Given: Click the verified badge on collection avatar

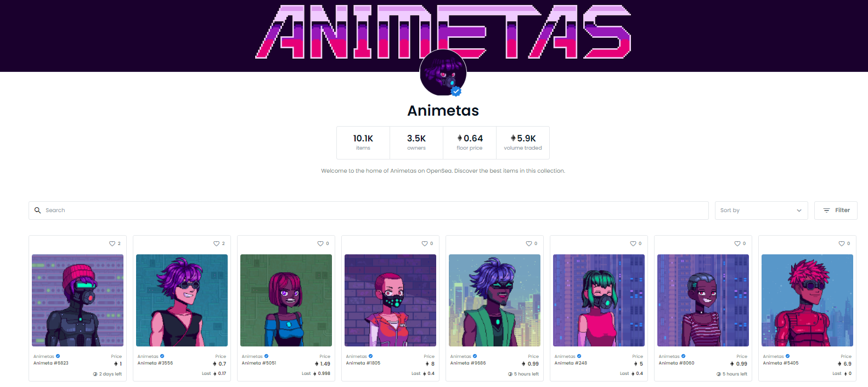Looking at the screenshot, I should (456, 91).
